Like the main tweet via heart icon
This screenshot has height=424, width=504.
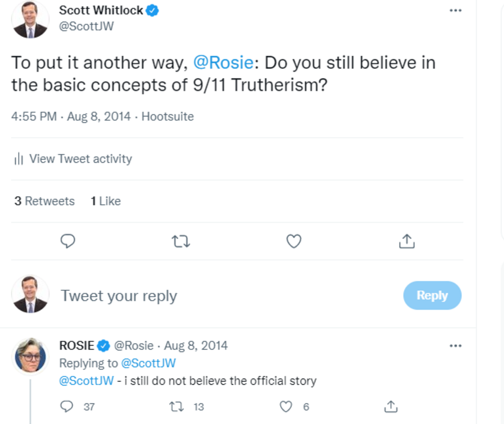(x=294, y=242)
